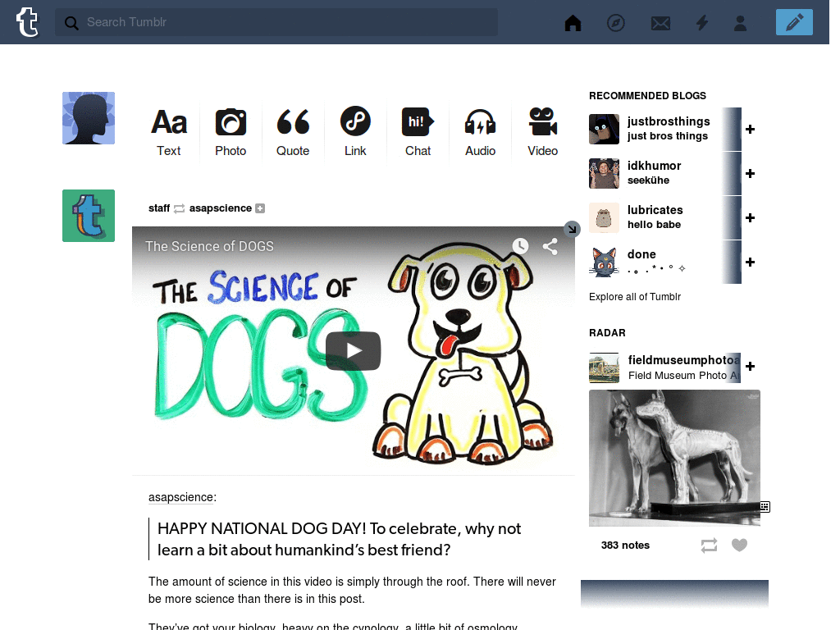This screenshot has width=840, height=630.
Task: Open the done recommended blog
Action: [x=641, y=254]
